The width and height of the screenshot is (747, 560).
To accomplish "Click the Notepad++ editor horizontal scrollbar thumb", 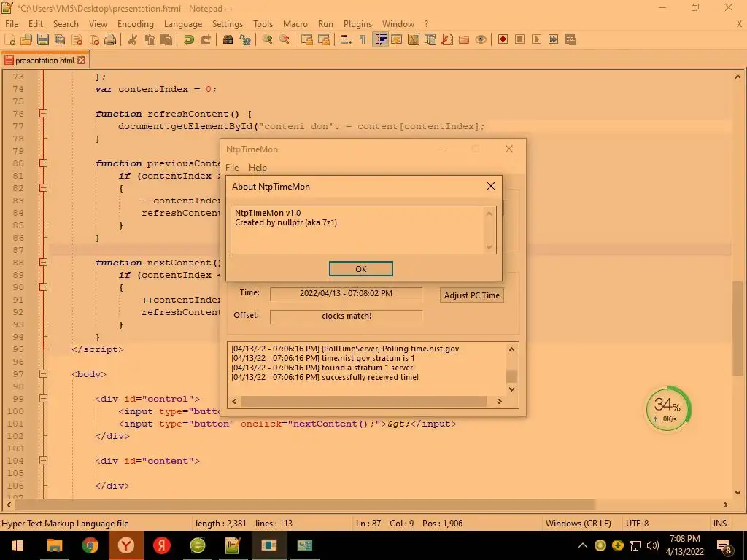I will [305, 505].
